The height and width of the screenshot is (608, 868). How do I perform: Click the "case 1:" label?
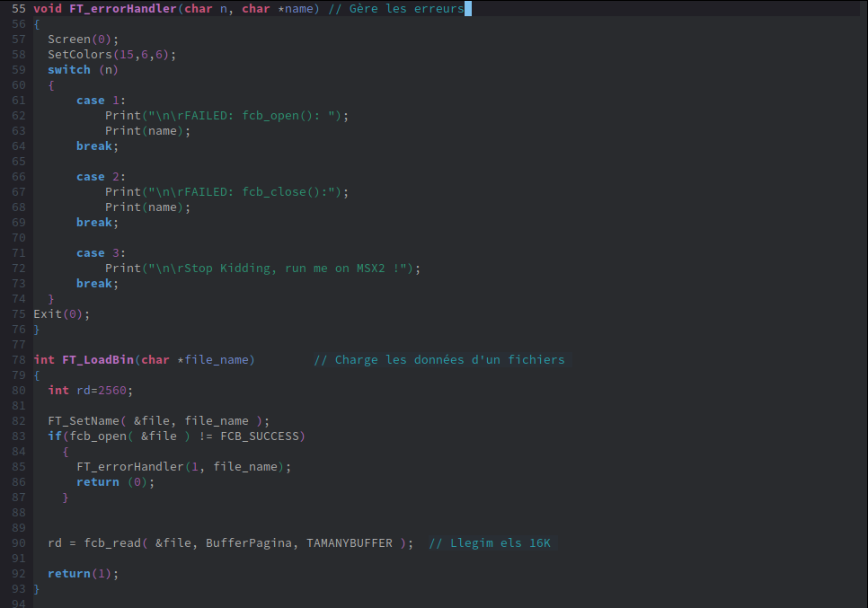point(102,101)
